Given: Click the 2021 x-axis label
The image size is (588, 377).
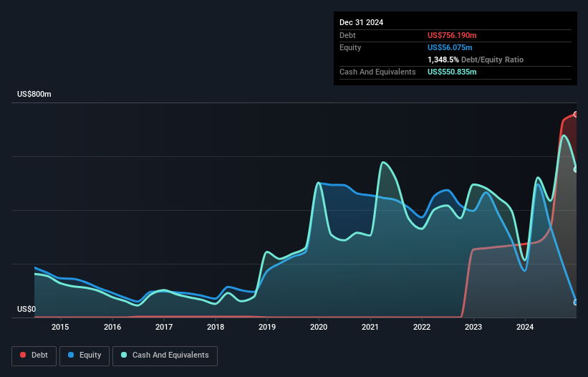Looking at the screenshot, I should 370,327.
